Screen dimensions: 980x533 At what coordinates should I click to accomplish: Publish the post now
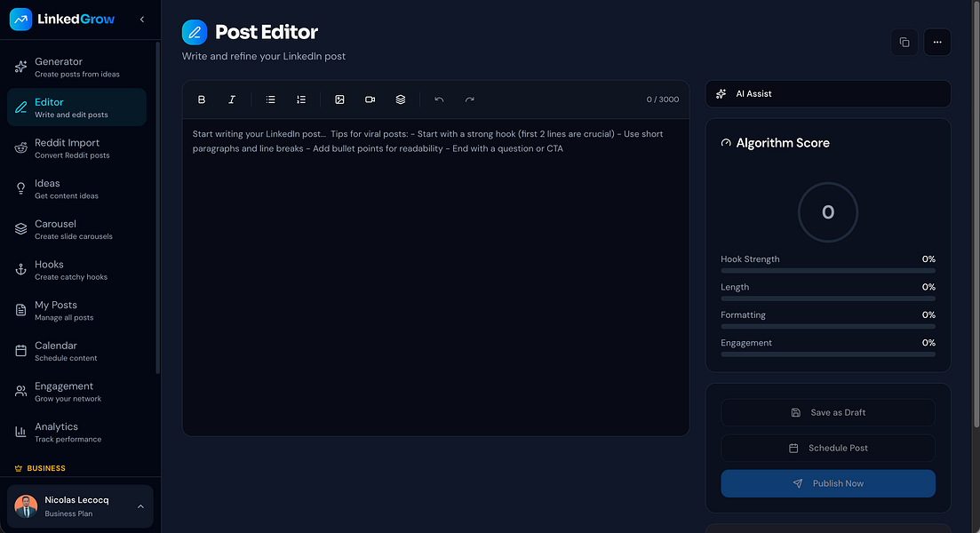pyautogui.click(x=828, y=483)
